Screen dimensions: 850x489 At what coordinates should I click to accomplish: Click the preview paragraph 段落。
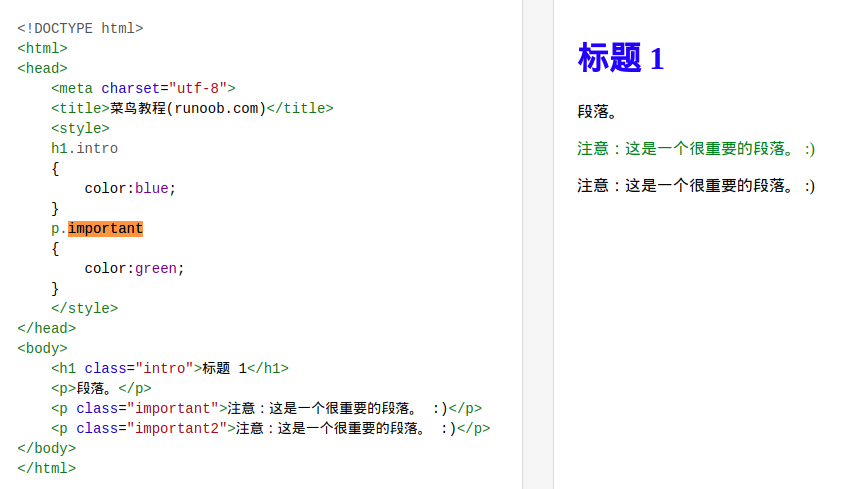597,112
